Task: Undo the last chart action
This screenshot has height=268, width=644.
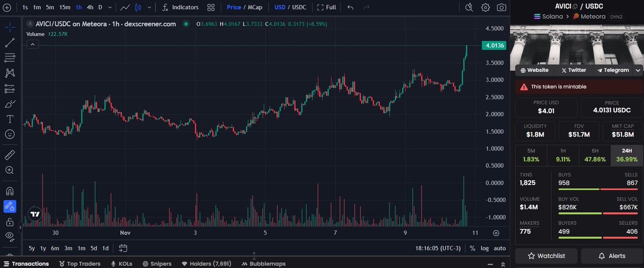Action: tap(350, 8)
